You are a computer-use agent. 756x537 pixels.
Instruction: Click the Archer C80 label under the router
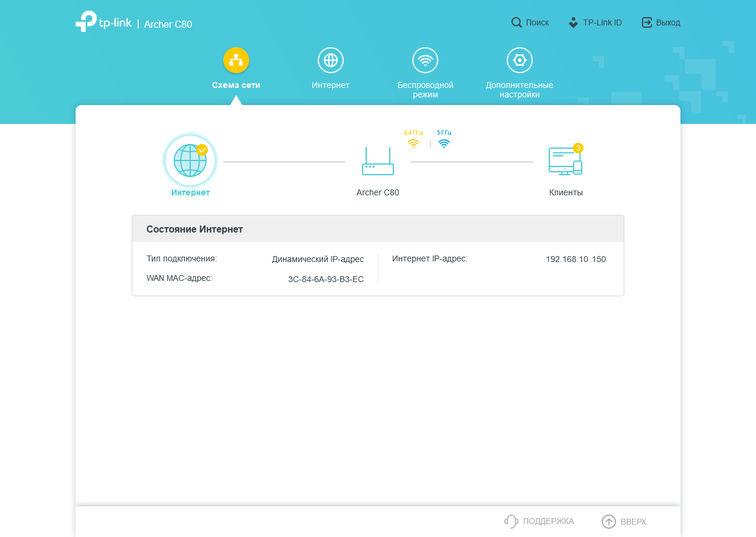coord(378,192)
